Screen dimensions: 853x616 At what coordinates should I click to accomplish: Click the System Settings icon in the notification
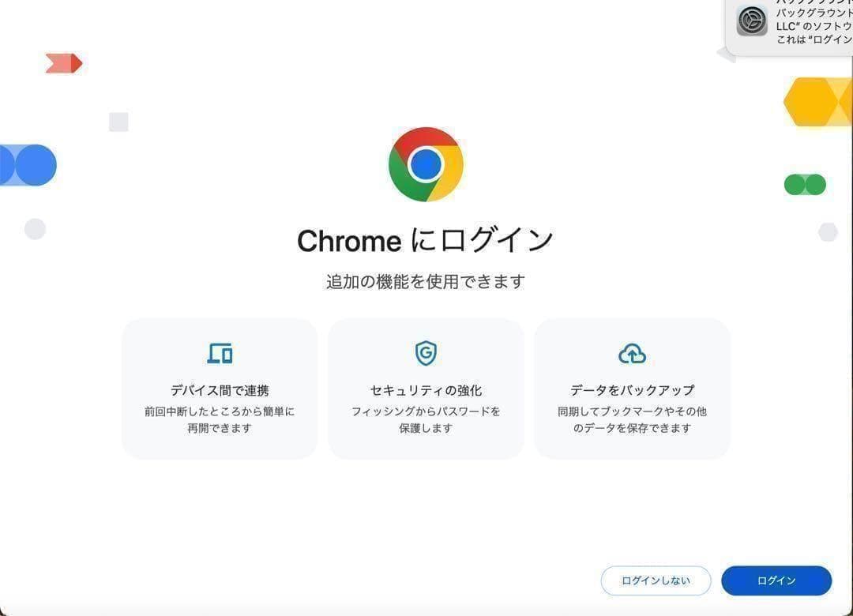point(753,21)
